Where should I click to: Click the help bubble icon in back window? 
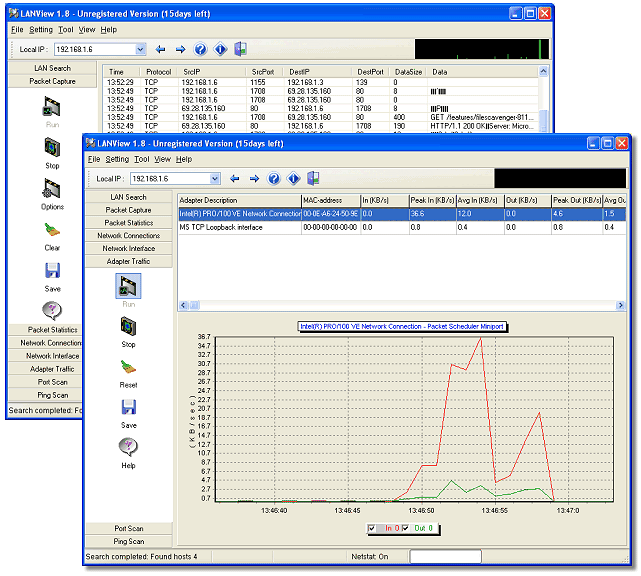[52, 311]
